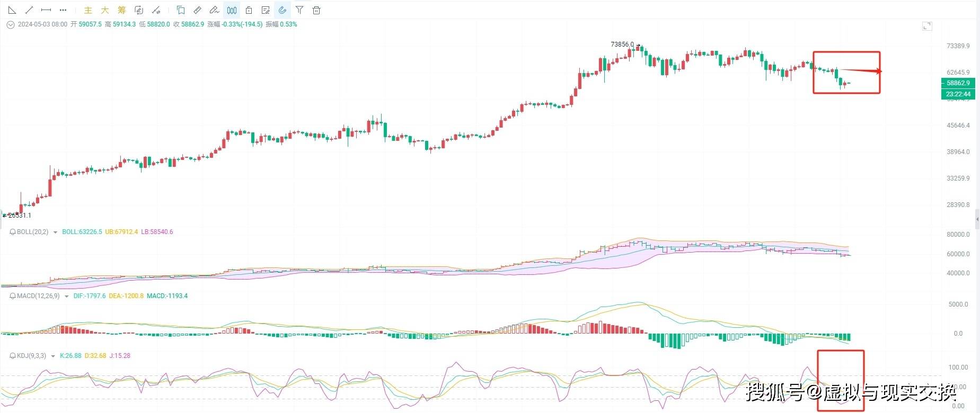Click the date text 2024-05-03 08:00
Image resolution: width=980 pixels, height=413 pixels.
tap(42, 24)
